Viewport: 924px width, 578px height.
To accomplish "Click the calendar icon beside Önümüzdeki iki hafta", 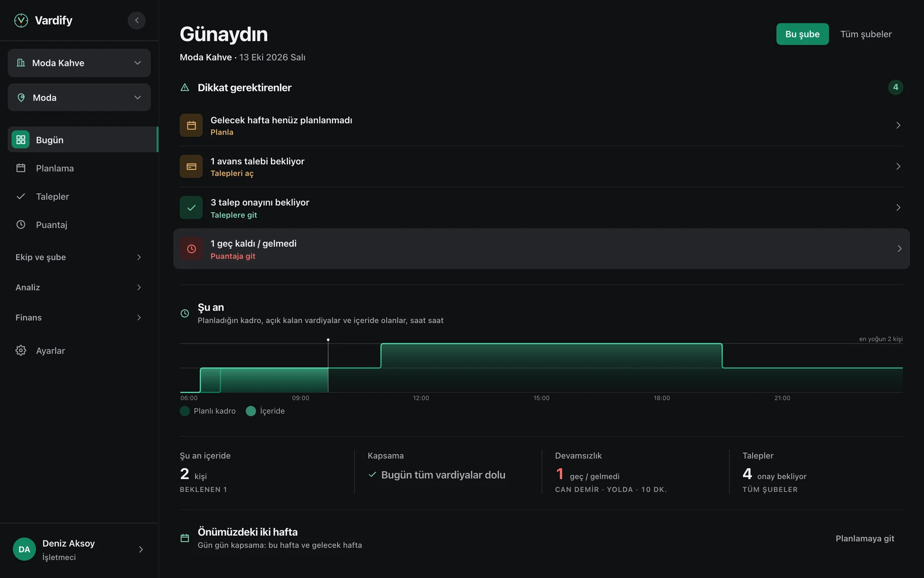I will pyautogui.click(x=185, y=538).
